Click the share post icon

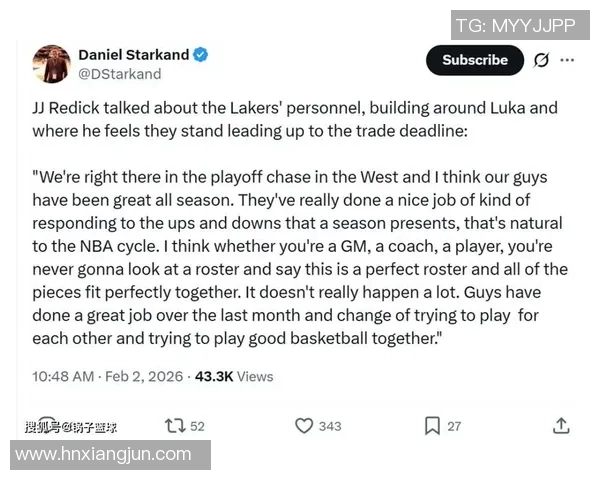561,426
